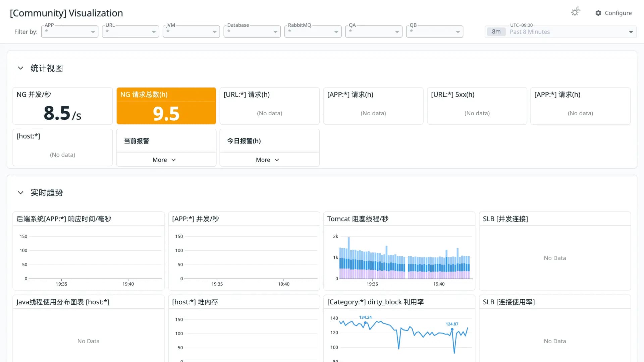Click the 8m time badge
The height and width of the screenshot is (362, 644).
coord(496,32)
